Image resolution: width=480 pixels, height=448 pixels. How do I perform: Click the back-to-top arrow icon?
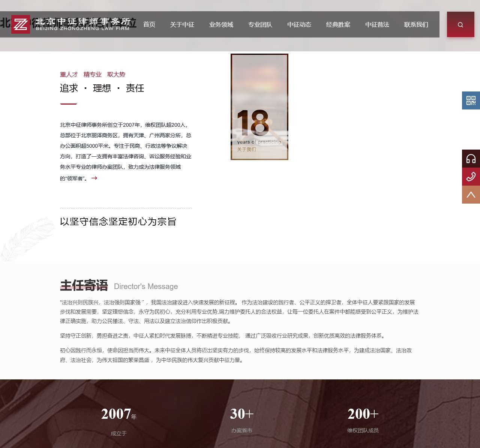point(471,195)
